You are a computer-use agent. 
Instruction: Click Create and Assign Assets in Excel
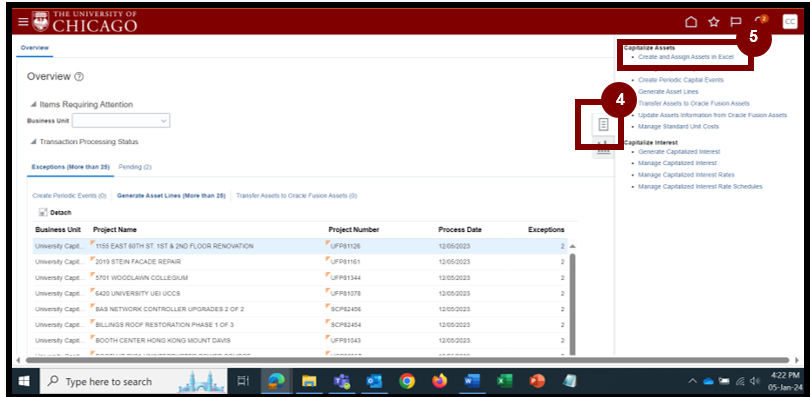click(686, 57)
